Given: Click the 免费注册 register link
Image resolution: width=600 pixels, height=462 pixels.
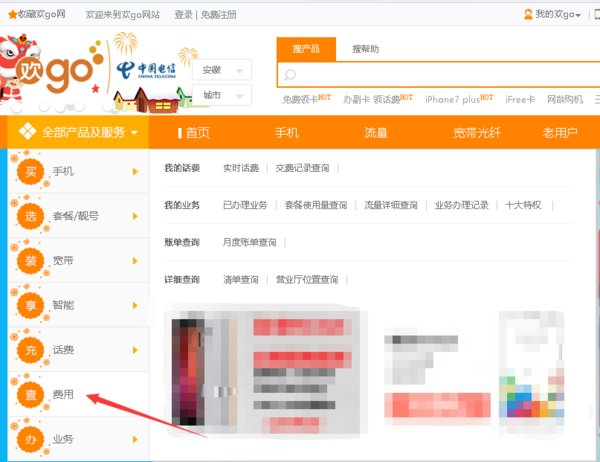Looking at the screenshot, I should click(218, 15).
